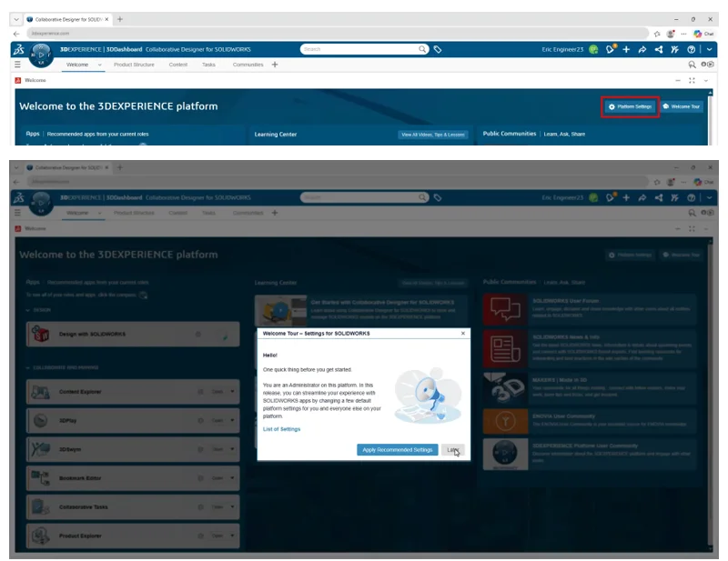Switch to the Content tab, upper screenshot
The height and width of the screenshot is (561, 728).
[177, 65]
